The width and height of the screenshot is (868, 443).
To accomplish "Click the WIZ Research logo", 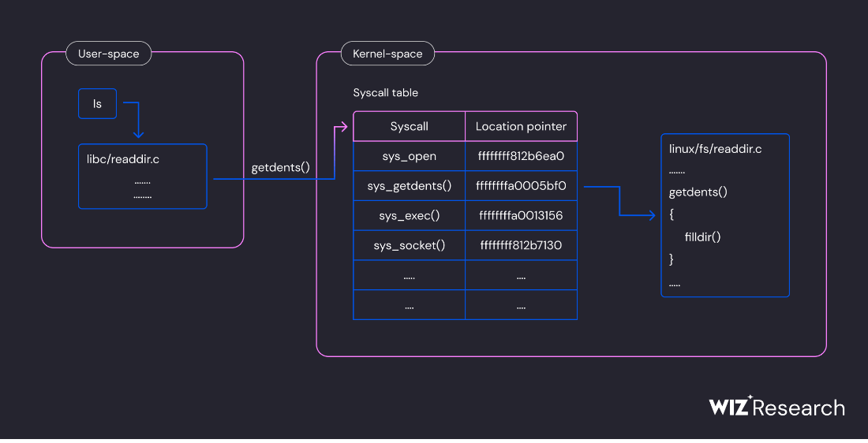I will pos(776,407).
